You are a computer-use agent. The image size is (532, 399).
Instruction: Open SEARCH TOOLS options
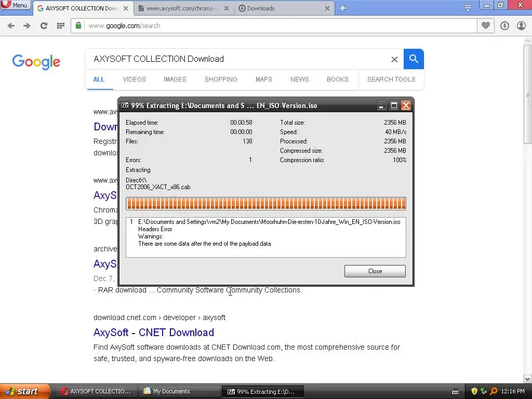coord(391,79)
